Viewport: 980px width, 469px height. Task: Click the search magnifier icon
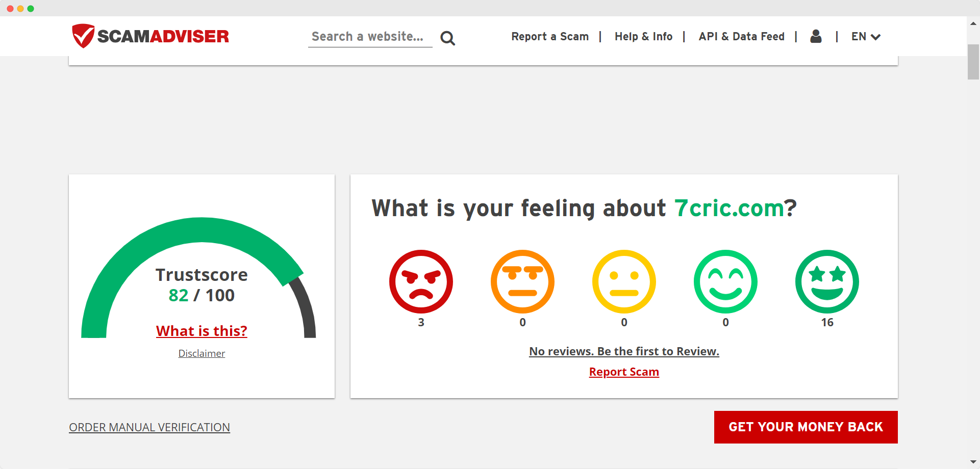tap(447, 38)
